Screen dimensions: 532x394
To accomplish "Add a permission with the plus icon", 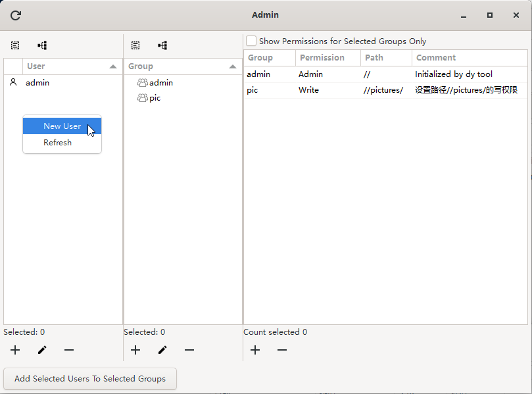I will click(x=255, y=350).
